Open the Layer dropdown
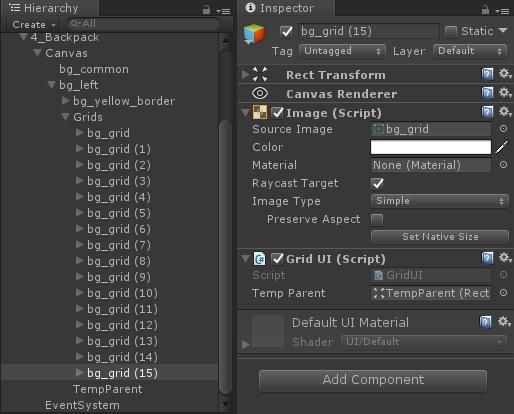The height and width of the screenshot is (414, 514). [x=470, y=51]
